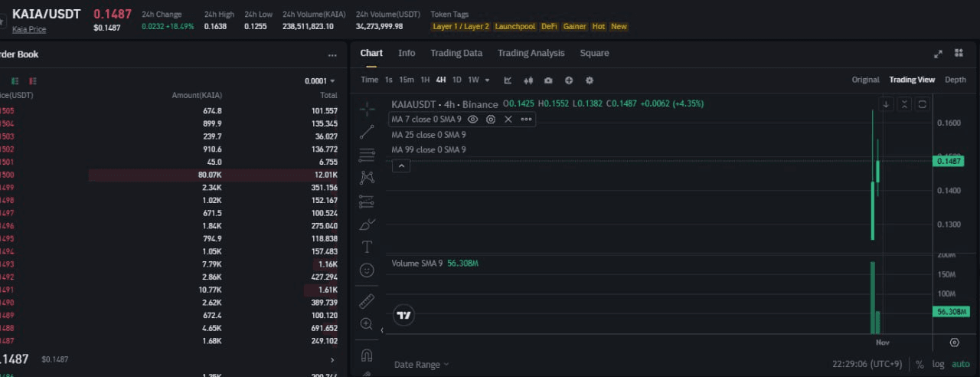Click the 22:29:06 (UTC+9) timezone clock

click(867, 365)
